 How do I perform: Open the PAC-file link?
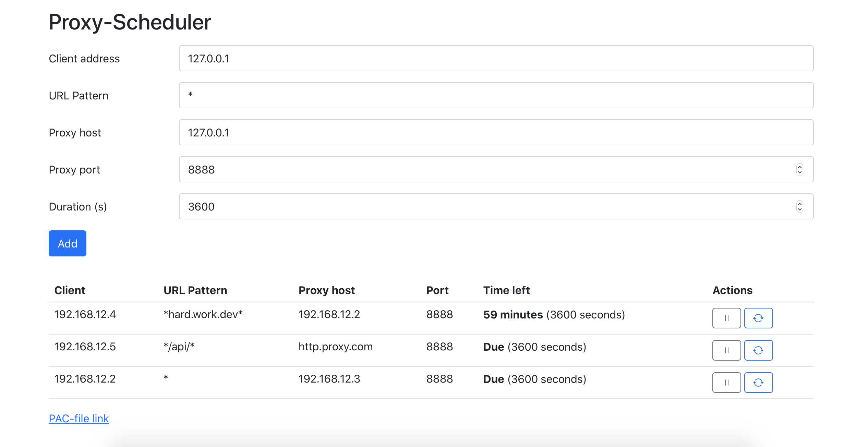point(79,419)
